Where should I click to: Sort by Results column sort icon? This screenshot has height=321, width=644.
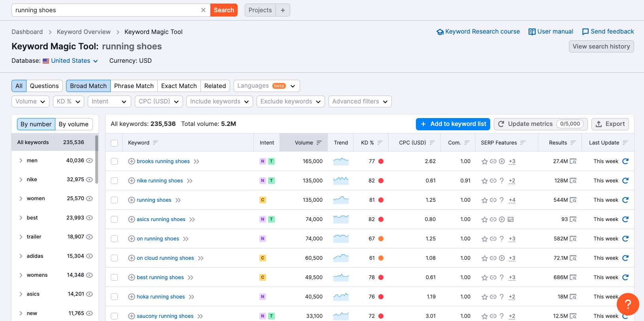[573, 143]
